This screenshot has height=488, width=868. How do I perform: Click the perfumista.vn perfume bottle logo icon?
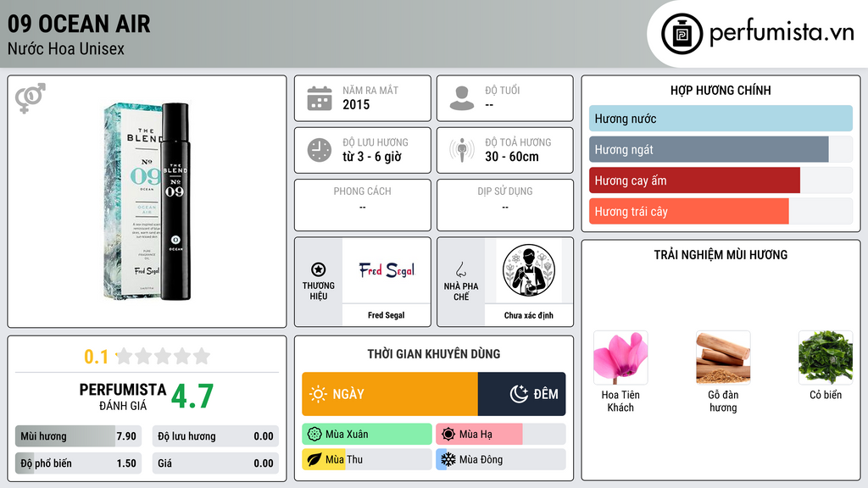682,34
